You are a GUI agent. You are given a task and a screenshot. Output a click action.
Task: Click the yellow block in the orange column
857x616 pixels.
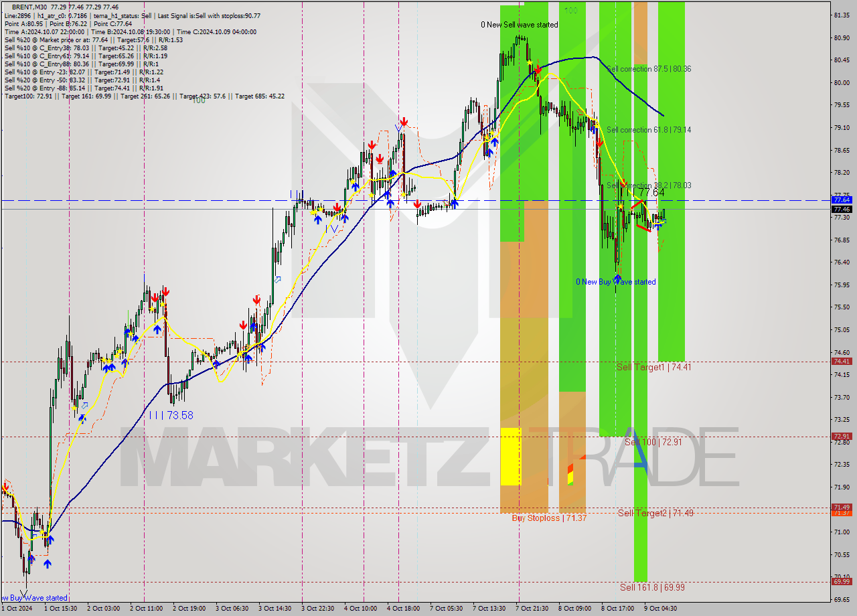511,456
